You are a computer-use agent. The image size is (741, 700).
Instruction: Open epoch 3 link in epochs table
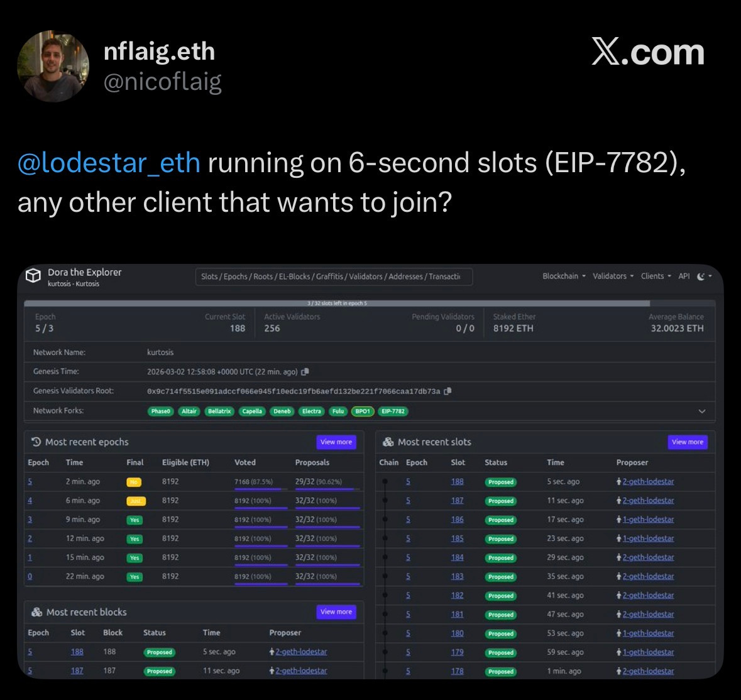[x=30, y=520]
